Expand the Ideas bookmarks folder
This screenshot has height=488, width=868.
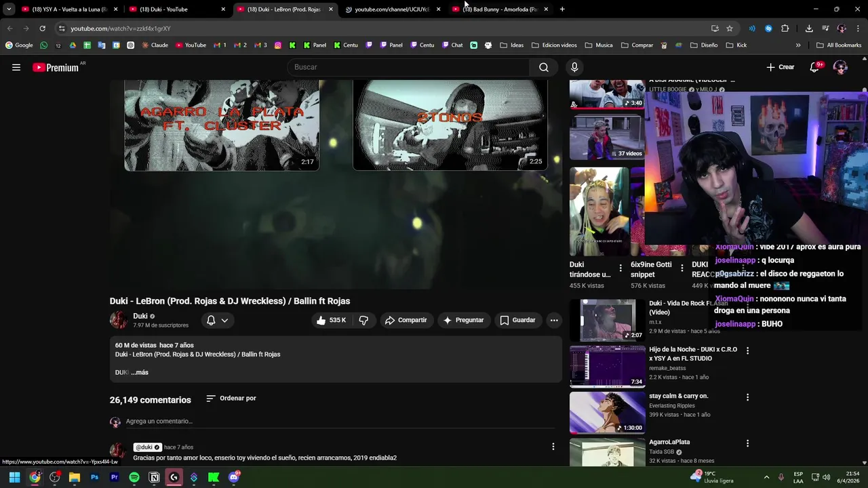pos(511,45)
